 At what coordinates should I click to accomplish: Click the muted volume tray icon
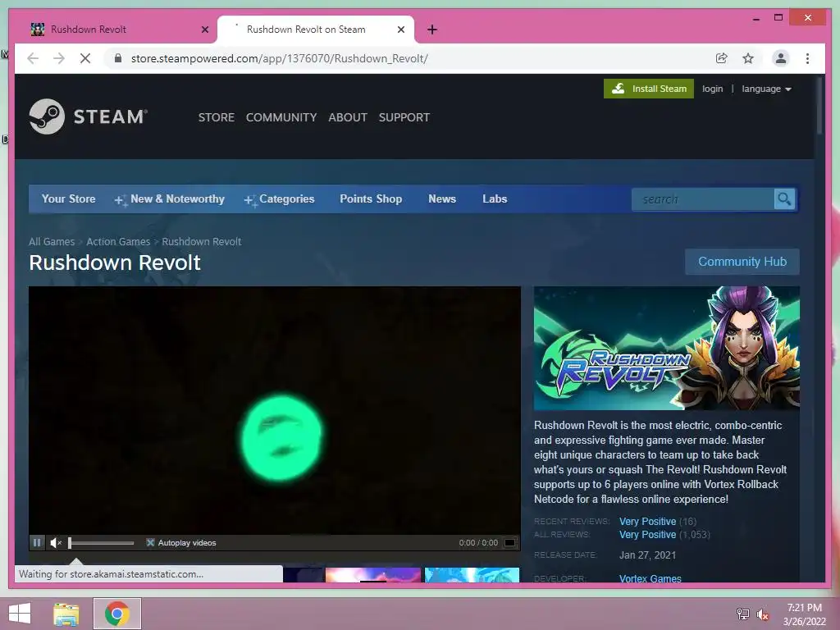[762, 614]
